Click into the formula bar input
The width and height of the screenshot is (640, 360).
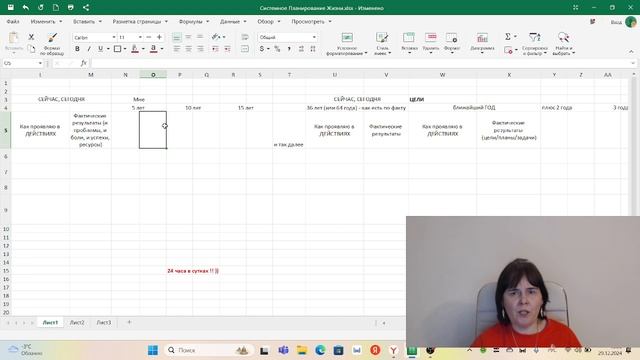click(x=361, y=63)
